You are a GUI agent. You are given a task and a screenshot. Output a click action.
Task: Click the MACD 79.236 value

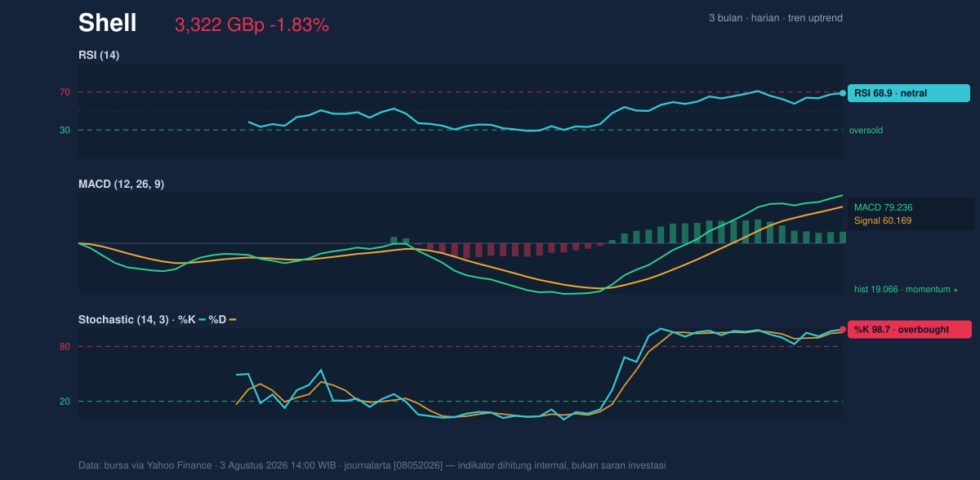883,207
